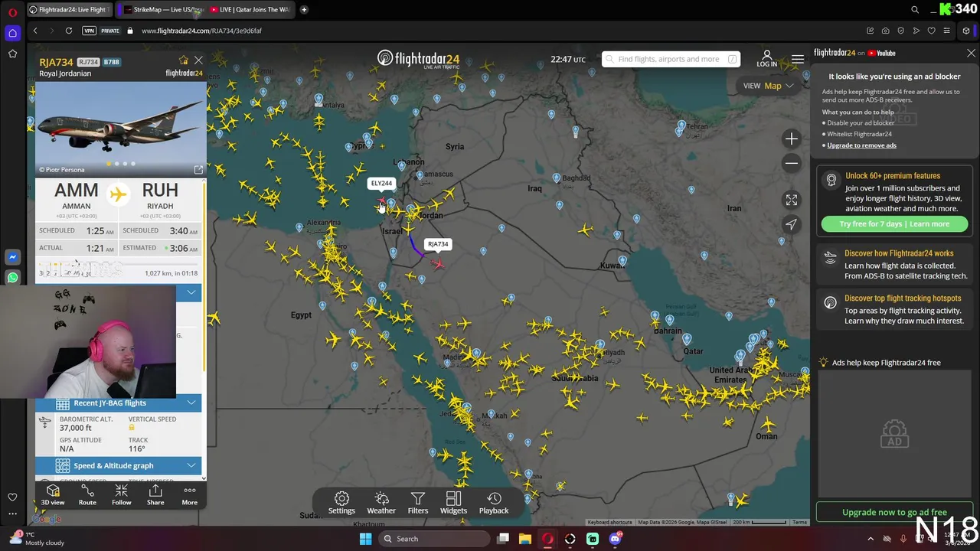Search flights, airports and more field
The width and height of the screenshot is (980, 551).
(x=670, y=59)
